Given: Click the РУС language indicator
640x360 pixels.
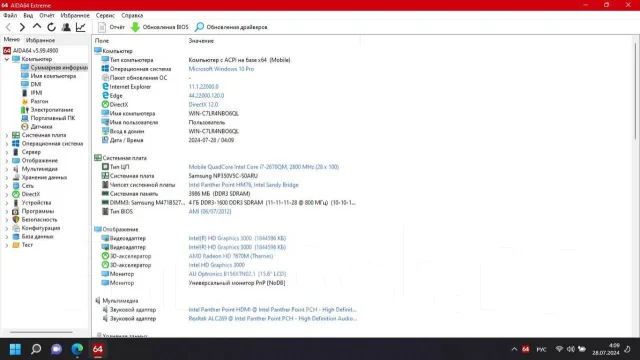Looking at the screenshot, I should click(541, 349).
